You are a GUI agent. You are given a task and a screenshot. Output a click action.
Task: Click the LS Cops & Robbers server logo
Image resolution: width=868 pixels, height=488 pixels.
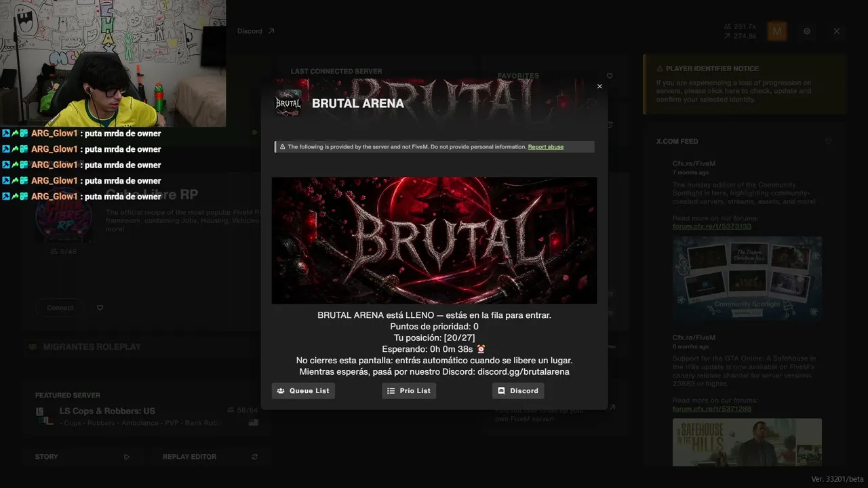45,416
